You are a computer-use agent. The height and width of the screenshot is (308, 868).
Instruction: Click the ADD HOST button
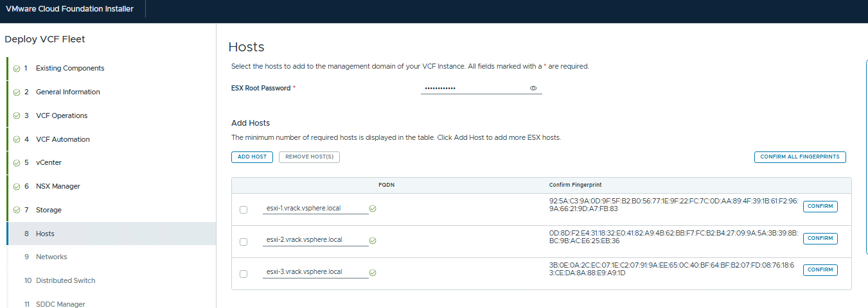click(252, 157)
